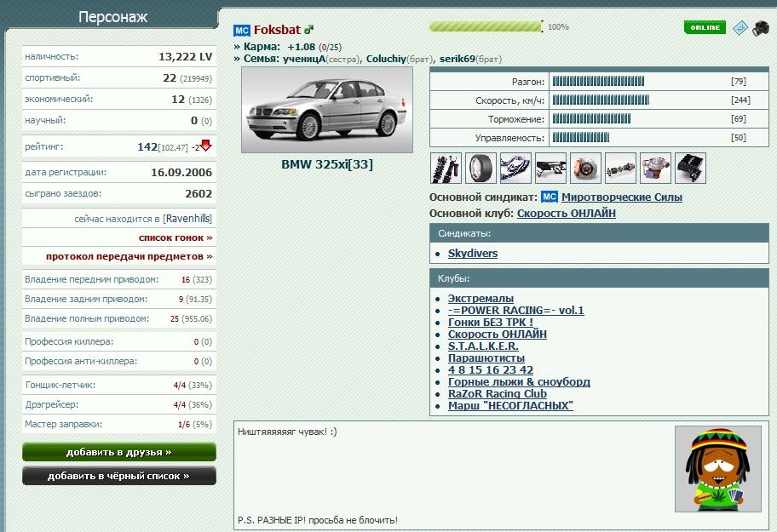Click the Разгон stat bar
Image resolution: width=777 pixels, height=532 pixels.
[598, 81]
